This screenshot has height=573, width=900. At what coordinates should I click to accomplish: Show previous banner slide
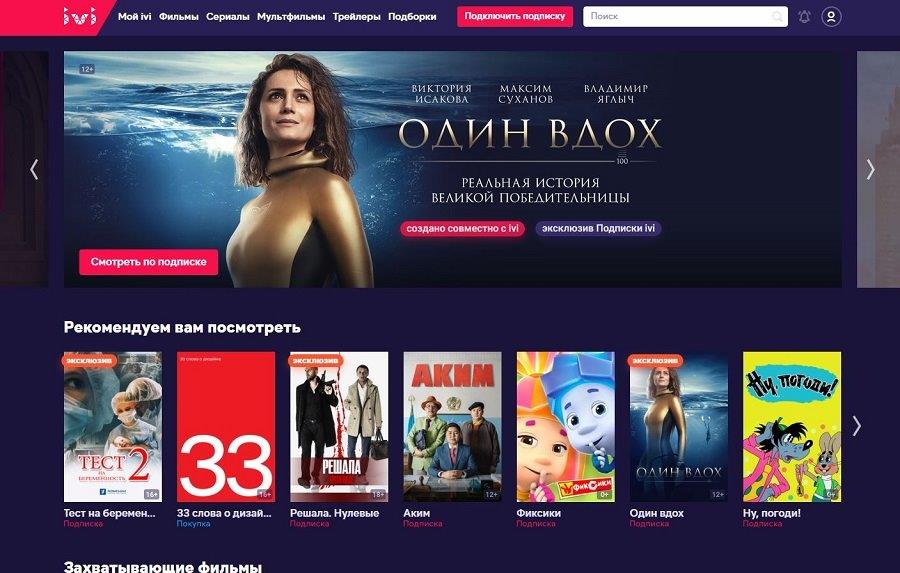click(34, 169)
